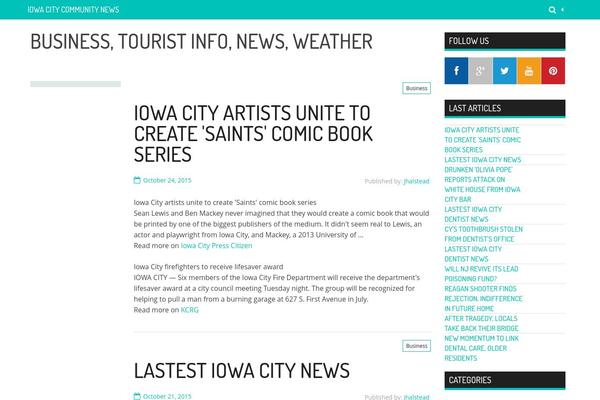
Task: Open sidebar link Lastest Iowa City News
Action: tap(483, 160)
